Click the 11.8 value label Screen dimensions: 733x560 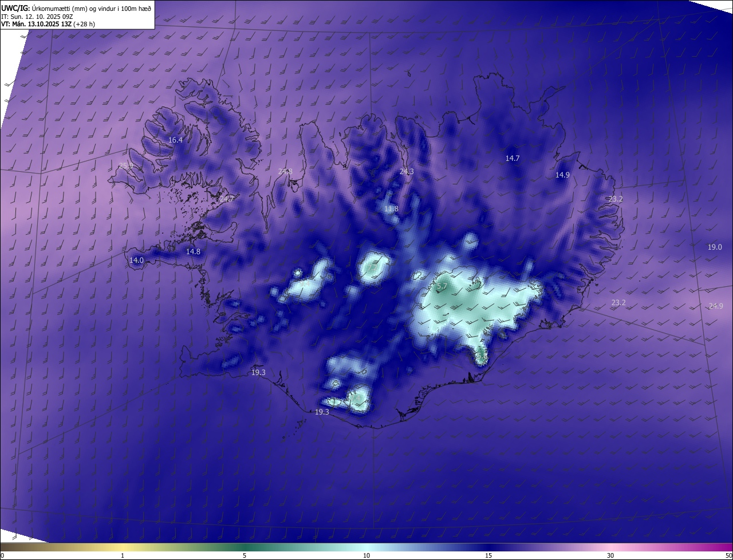[391, 209]
